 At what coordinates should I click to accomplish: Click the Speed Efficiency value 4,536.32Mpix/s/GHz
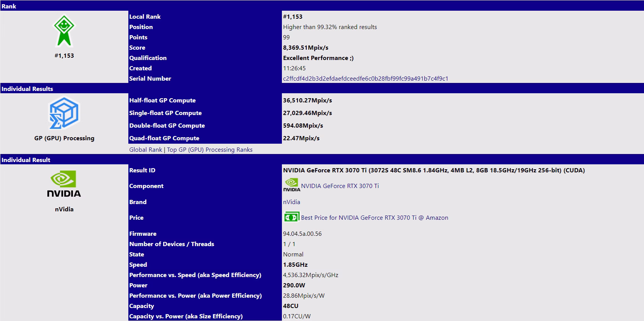(311, 275)
